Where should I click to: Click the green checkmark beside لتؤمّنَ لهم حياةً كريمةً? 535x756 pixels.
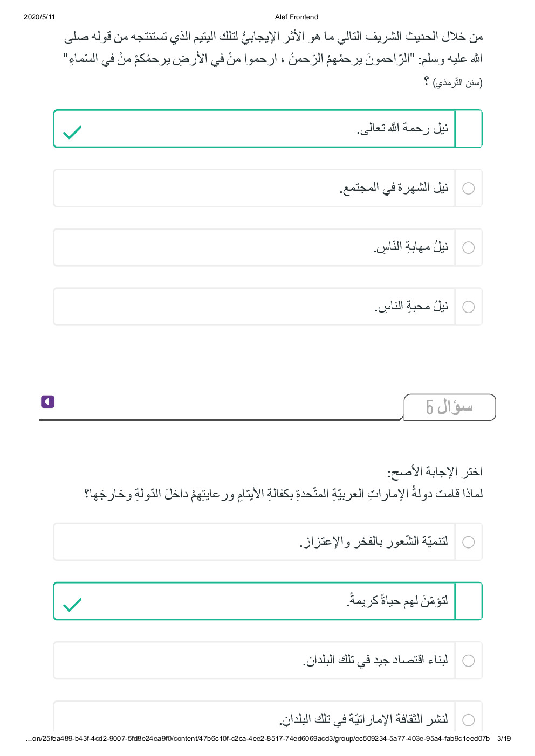[x=72, y=605]
